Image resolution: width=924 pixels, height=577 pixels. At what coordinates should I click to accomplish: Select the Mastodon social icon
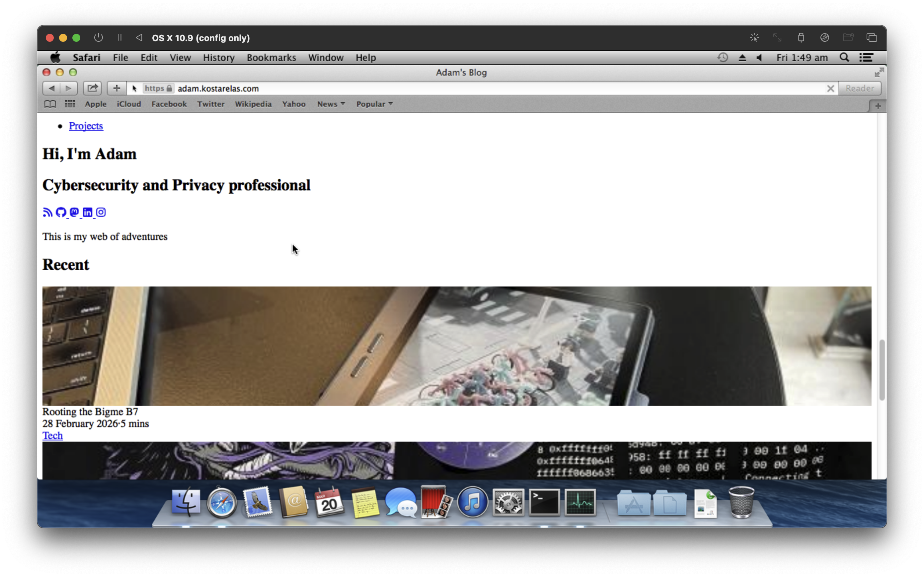click(74, 212)
